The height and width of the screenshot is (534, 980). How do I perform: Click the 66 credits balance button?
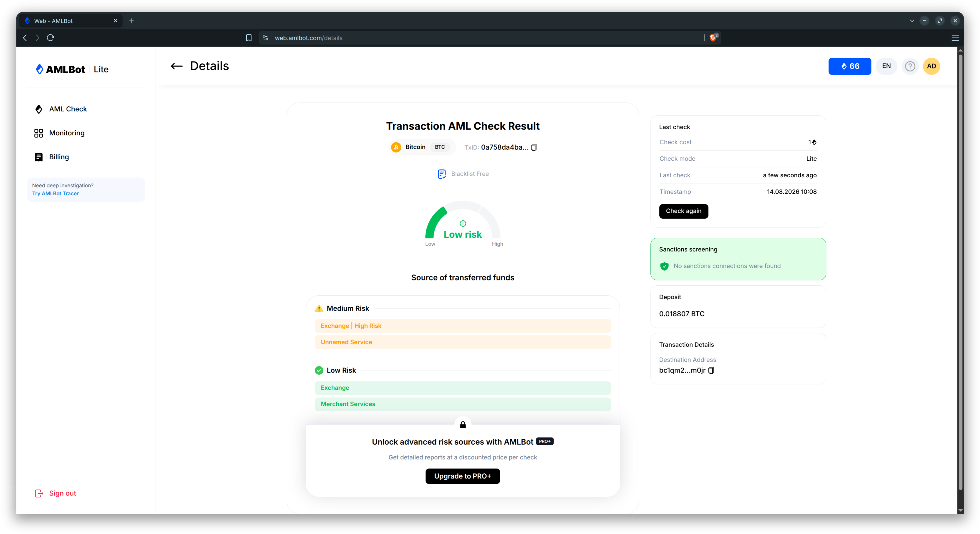coord(850,66)
